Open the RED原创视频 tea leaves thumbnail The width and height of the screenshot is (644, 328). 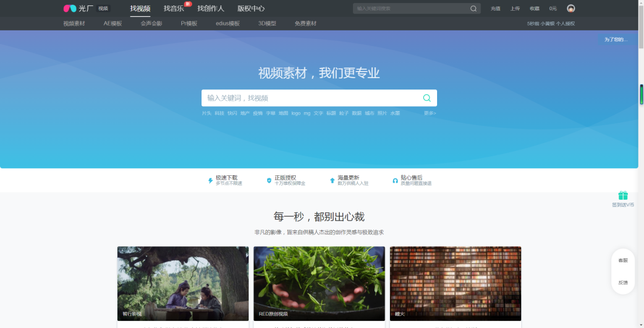click(x=319, y=283)
